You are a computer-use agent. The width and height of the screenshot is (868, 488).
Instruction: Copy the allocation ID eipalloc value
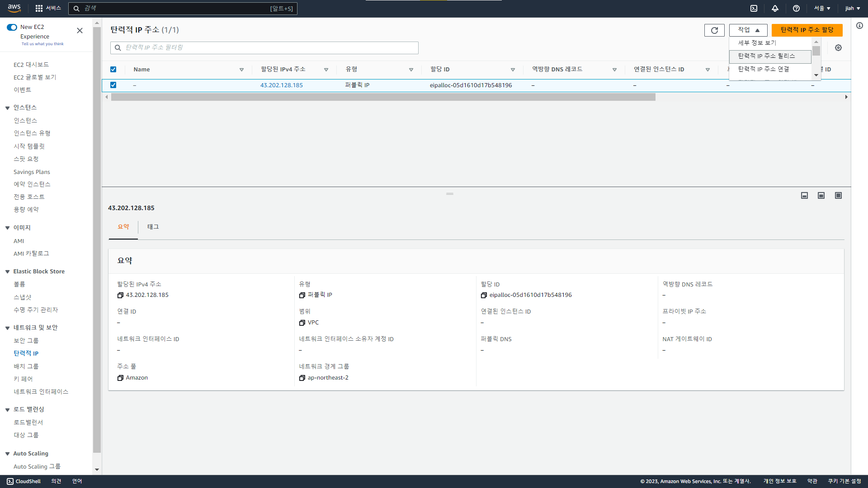[x=484, y=295]
